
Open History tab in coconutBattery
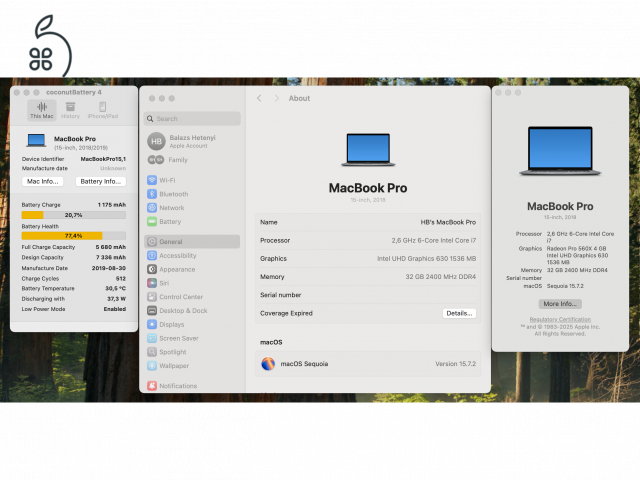click(70, 110)
